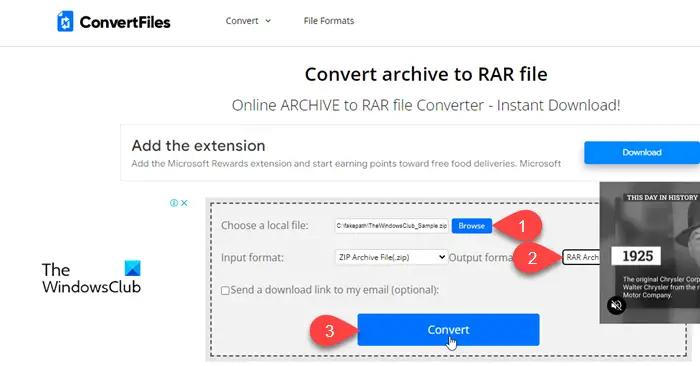Click the Browse button

[471, 226]
